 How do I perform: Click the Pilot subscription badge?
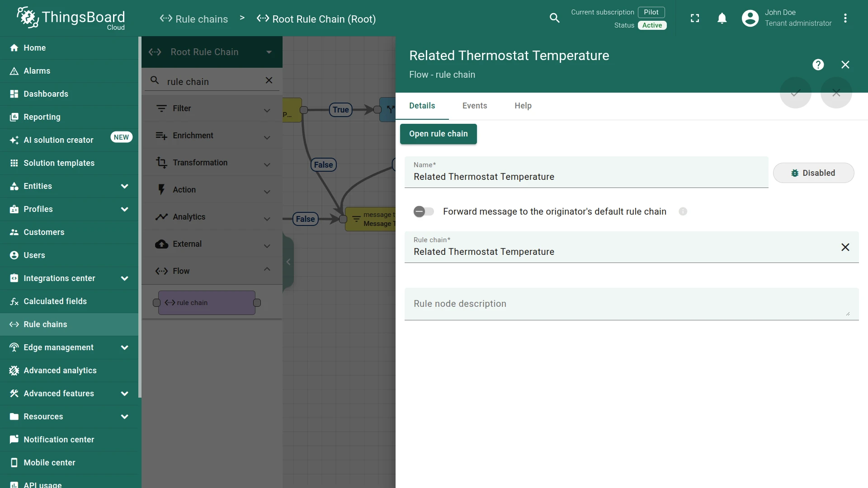(651, 12)
